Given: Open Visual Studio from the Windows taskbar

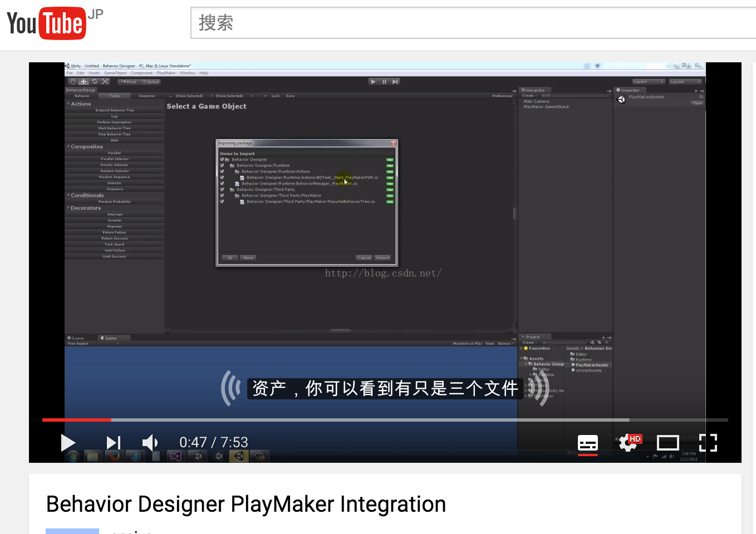Looking at the screenshot, I should click(176, 456).
